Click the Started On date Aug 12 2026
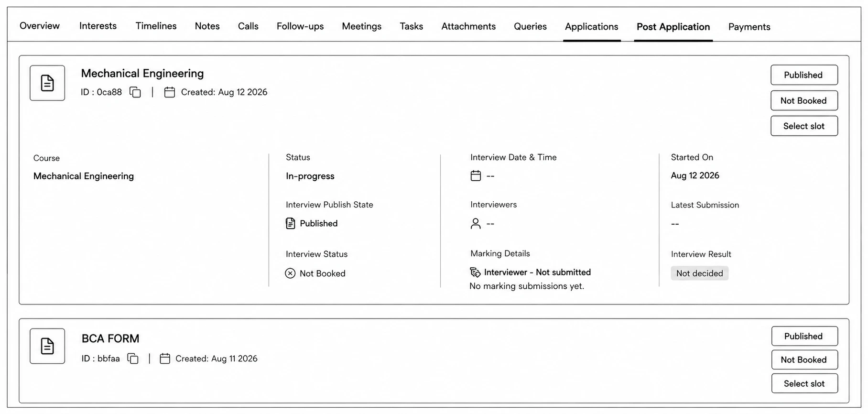This screenshot has width=868, height=414. pyautogui.click(x=695, y=175)
